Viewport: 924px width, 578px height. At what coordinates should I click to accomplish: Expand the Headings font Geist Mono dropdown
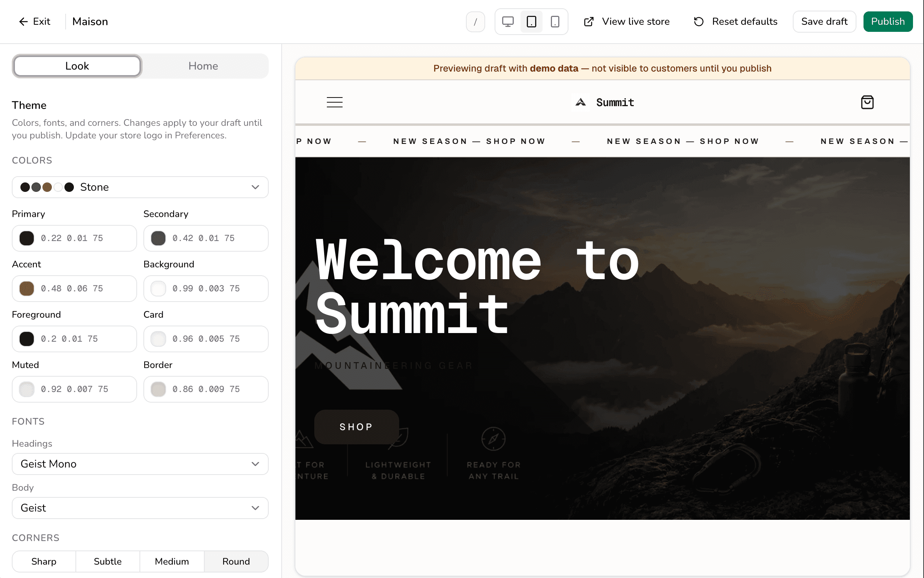pyautogui.click(x=140, y=464)
